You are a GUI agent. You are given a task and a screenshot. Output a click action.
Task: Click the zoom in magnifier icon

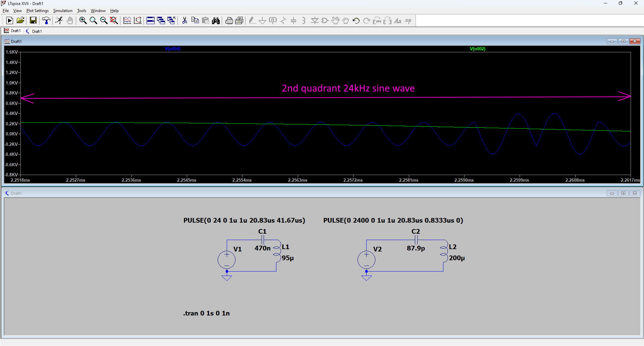(x=83, y=21)
